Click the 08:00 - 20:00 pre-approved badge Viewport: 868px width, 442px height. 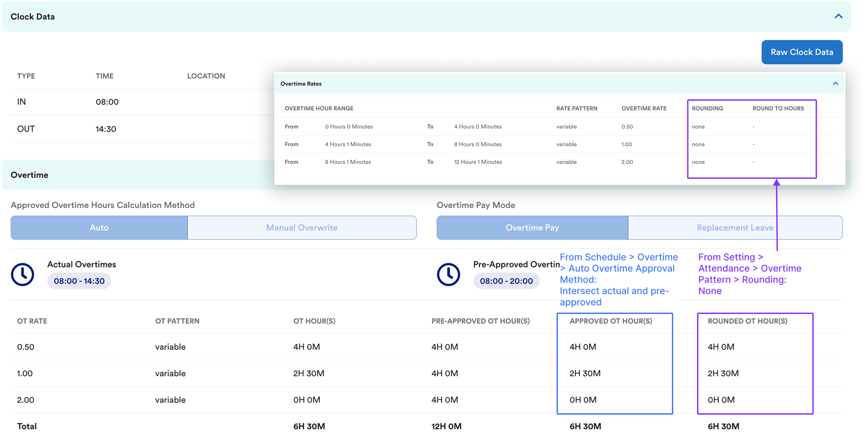pos(506,281)
